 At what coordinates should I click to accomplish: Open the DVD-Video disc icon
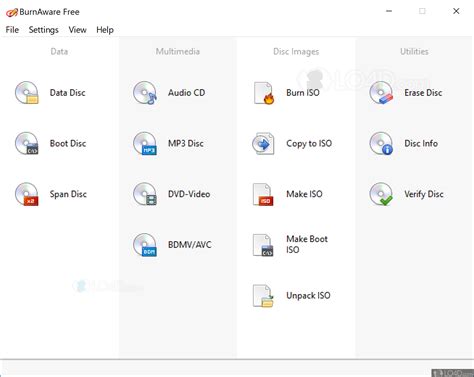coord(145,194)
